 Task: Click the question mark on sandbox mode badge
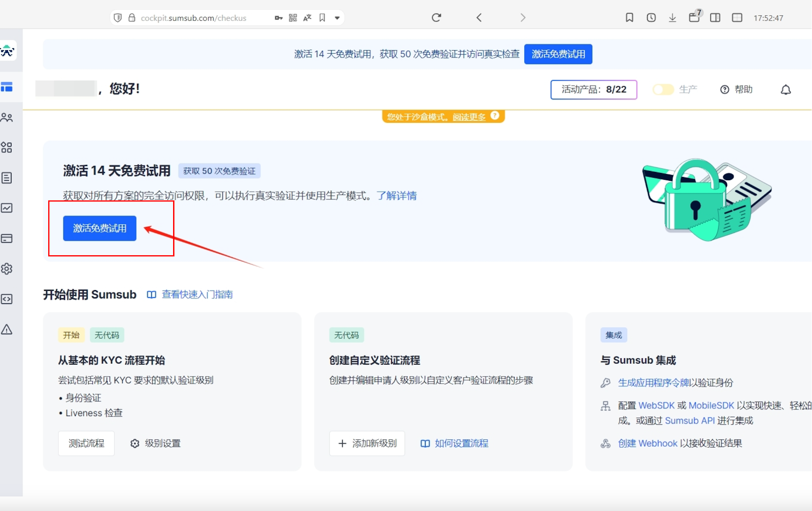(495, 116)
